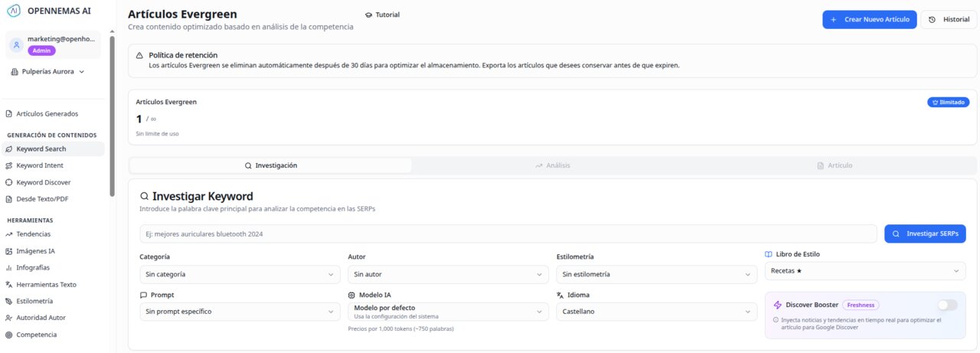Click the text 'Precios por 1,000 tokens'
This screenshot has width=980, height=353.
(x=401, y=328)
